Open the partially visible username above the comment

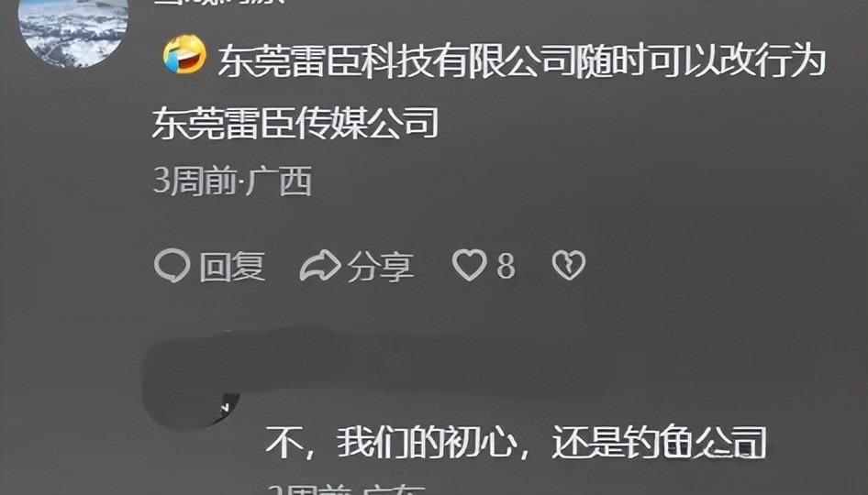coord(218,2)
